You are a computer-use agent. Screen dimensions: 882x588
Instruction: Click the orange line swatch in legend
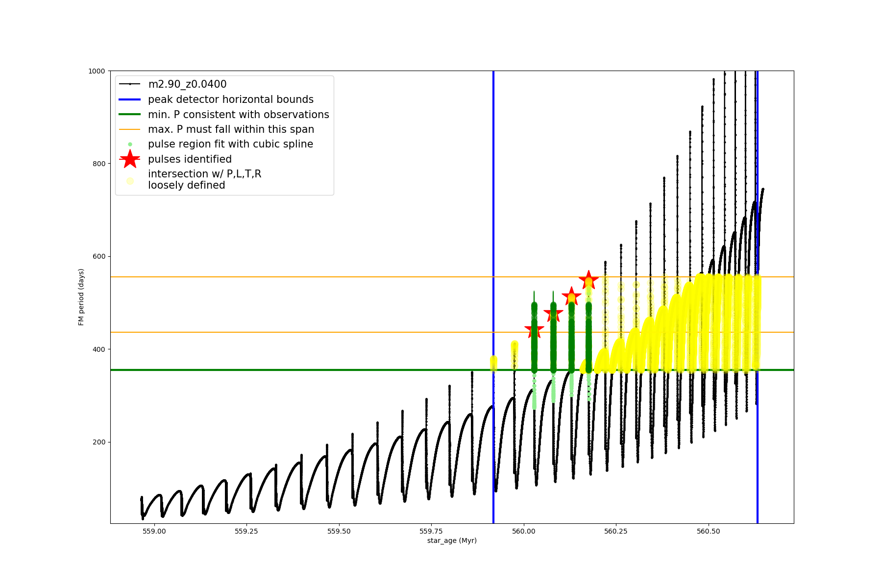click(130, 129)
